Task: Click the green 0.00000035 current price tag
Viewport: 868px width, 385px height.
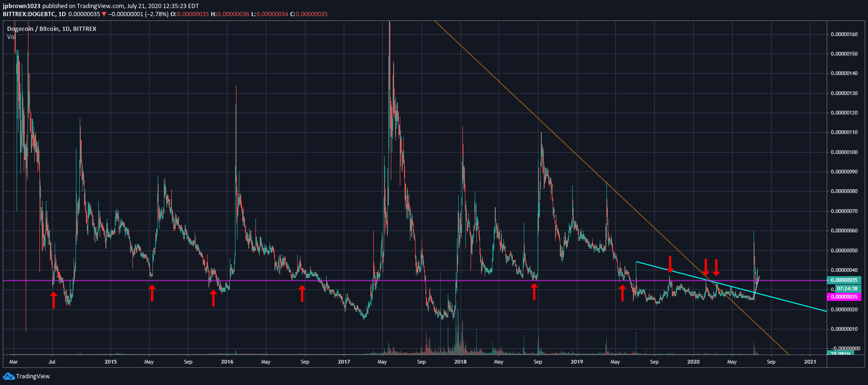Action: click(x=844, y=280)
